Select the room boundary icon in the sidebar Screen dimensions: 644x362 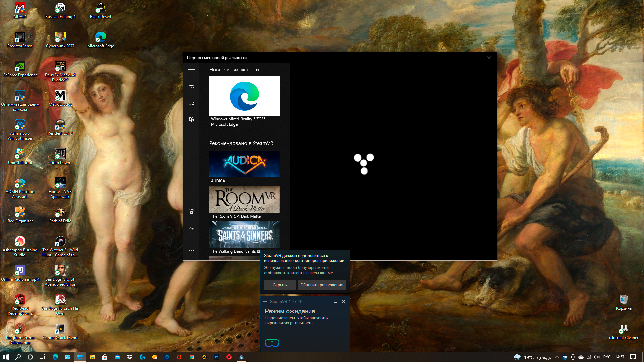click(191, 119)
